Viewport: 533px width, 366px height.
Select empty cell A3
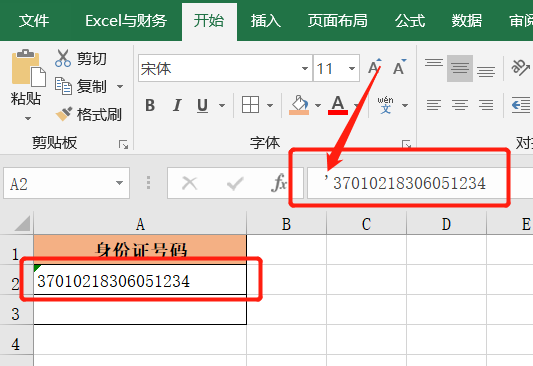pyautogui.click(x=140, y=310)
